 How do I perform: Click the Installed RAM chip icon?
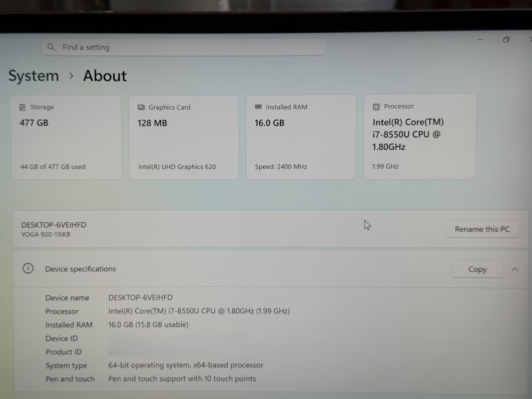point(258,107)
